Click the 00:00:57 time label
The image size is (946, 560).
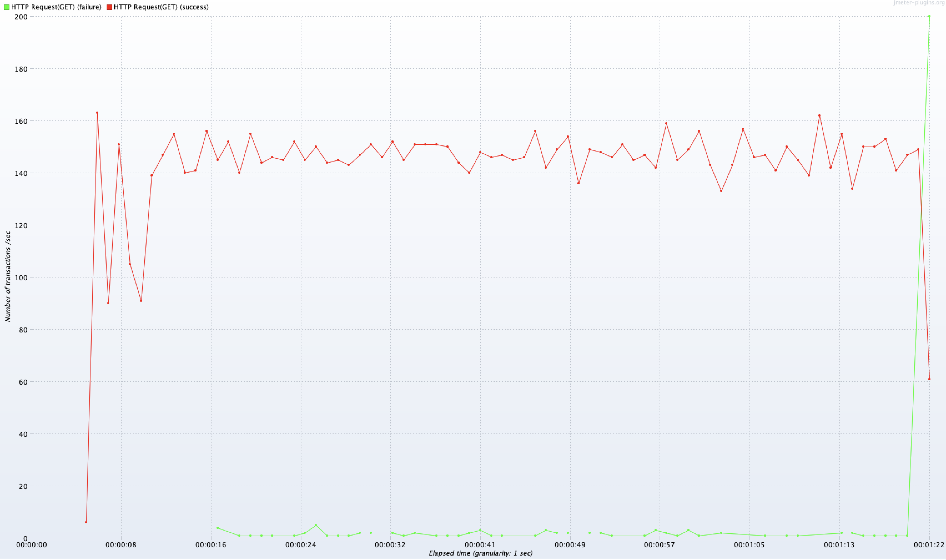pyautogui.click(x=660, y=545)
